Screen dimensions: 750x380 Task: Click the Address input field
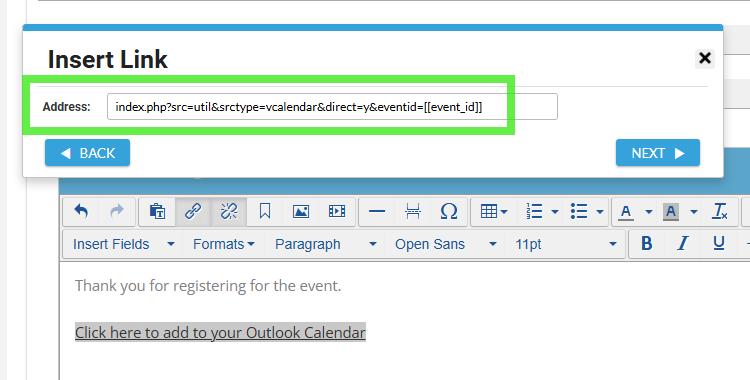pyautogui.click(x=332, y=106)
